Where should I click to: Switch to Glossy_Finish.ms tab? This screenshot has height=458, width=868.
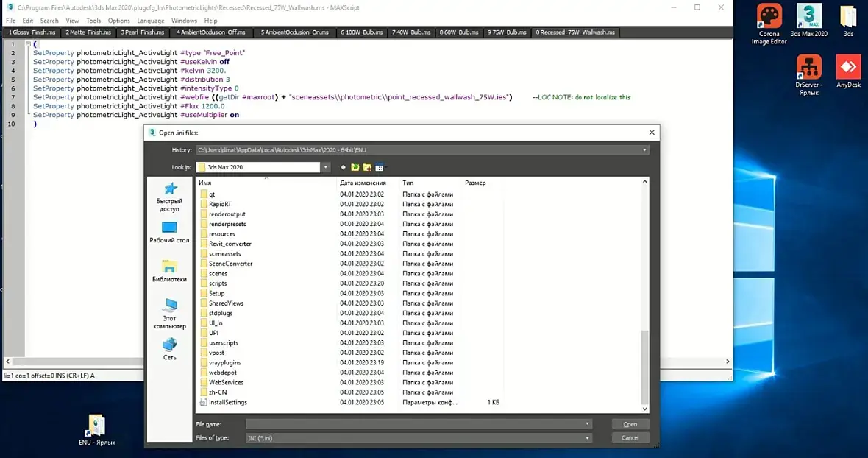click(x=32, y=32)
